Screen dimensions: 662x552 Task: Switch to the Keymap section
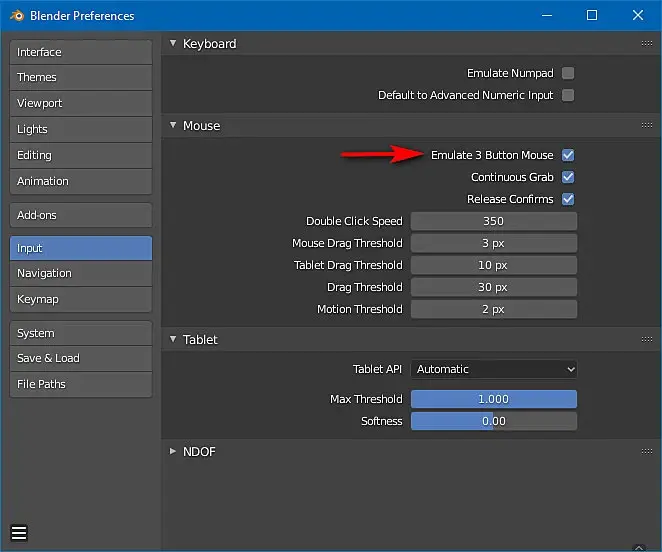pos(81,299)
